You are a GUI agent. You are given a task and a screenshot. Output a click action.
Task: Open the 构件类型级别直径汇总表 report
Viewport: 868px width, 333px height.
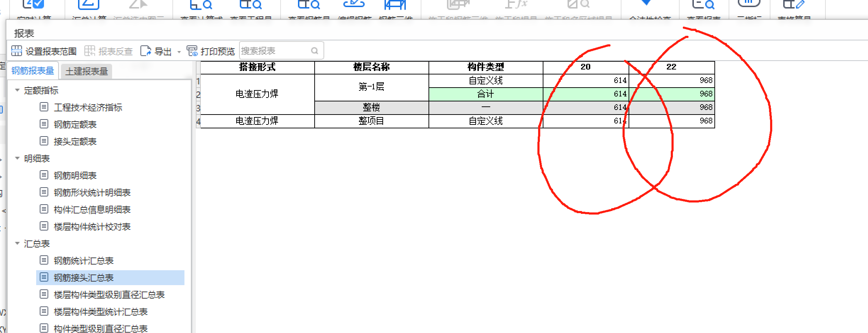click(x=101, y=328)
